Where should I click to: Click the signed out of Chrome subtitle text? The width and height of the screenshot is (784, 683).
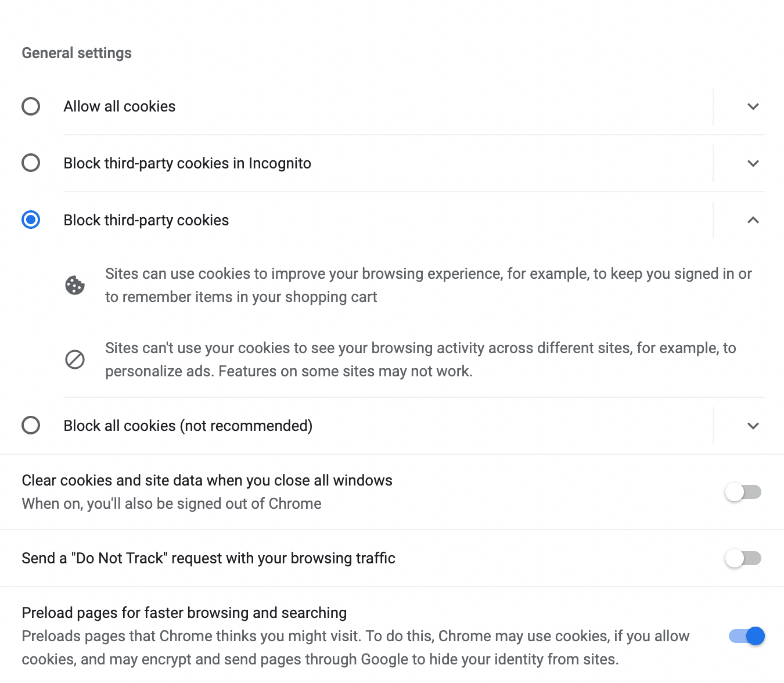click(x=171, y=504)
